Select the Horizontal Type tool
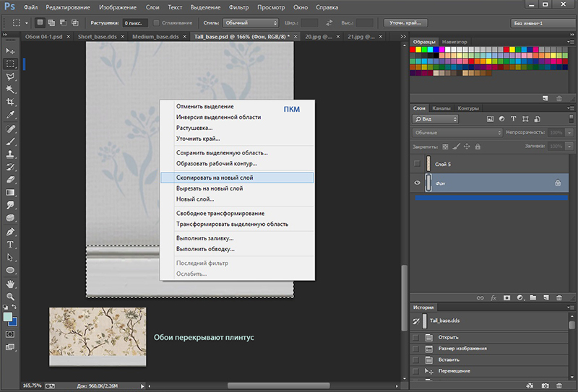Viewport: 578px width, 392px height. click(x=11, y=245)
